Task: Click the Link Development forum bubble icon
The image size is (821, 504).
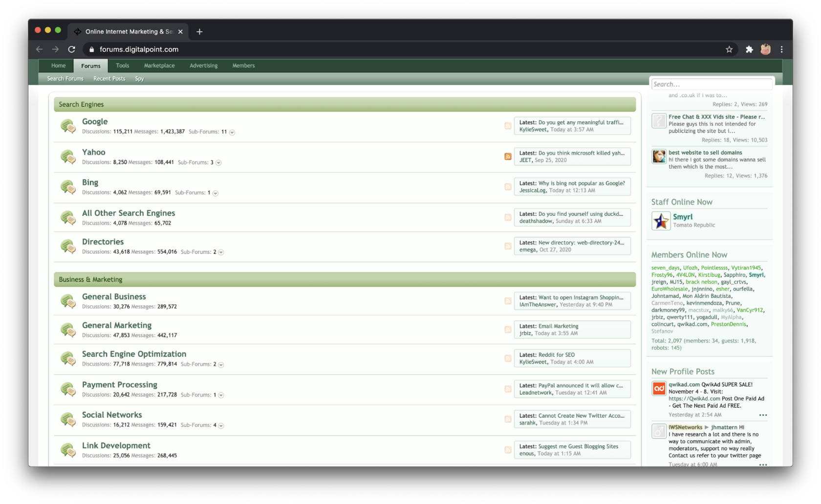Action: [68, 450]
